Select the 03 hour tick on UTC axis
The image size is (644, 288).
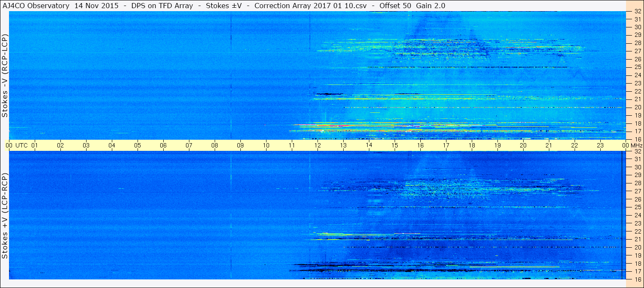click(86, 145)
